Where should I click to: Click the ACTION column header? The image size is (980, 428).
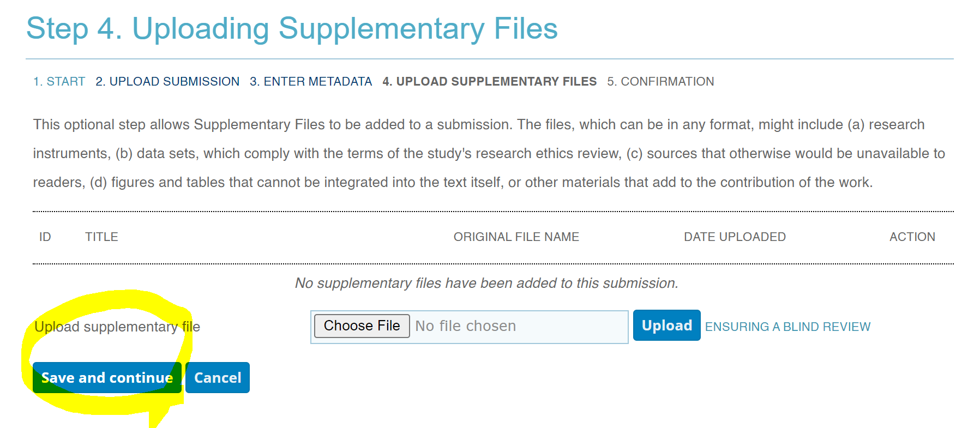(912, 237)
